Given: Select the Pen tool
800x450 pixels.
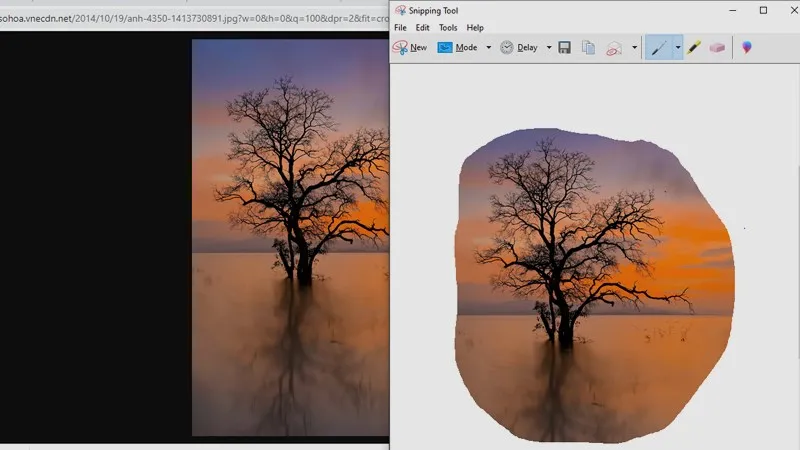Looking at the screenshot, I should pyautogui.click(x=658, y=47).
